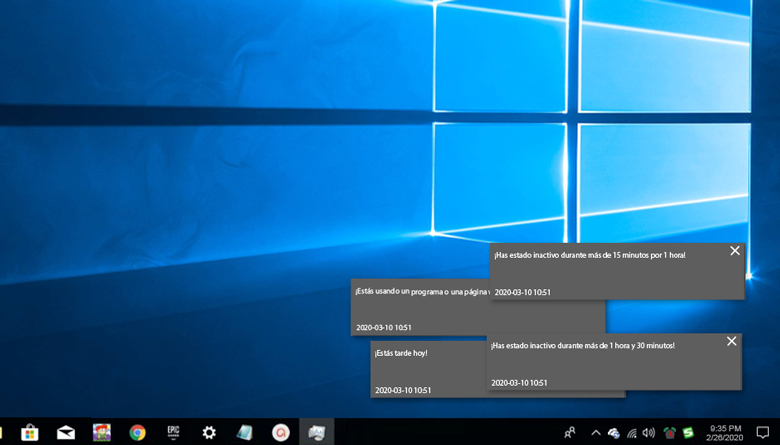Viewport: 780px width, 445px height.
Task: Close the '15 minutos por 1 hora' notification
Action: tap(735, 251)
